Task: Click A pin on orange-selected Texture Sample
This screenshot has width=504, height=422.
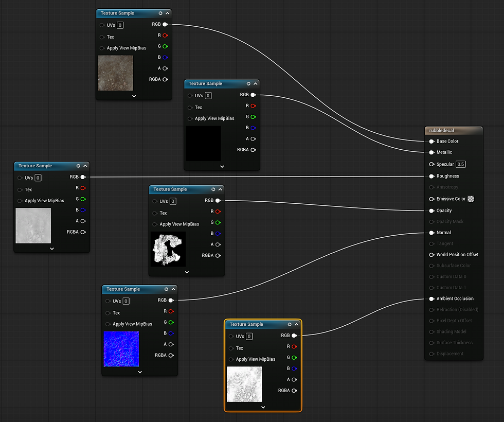Action: click(294, 380)
